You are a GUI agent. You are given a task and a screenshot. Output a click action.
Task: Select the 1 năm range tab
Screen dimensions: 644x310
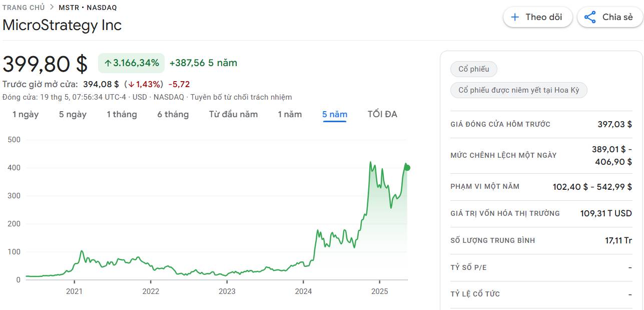(x=290, y=114)
